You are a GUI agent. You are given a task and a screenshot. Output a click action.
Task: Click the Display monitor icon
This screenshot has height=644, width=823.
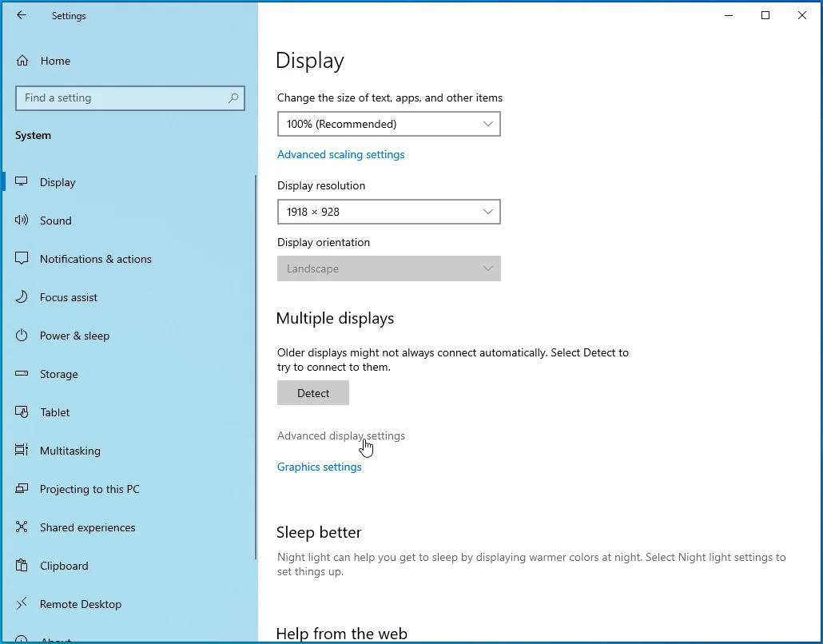(x=22, y=181)
